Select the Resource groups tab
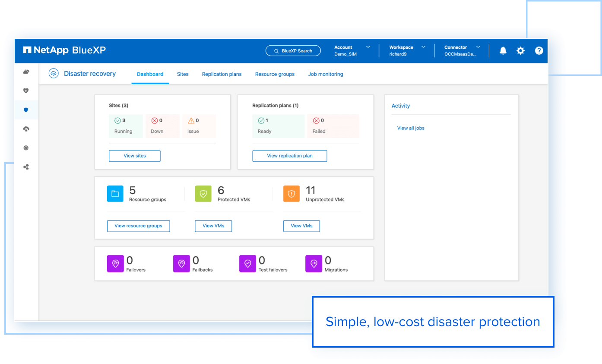The image size is (602, 364). click(275, 74)
